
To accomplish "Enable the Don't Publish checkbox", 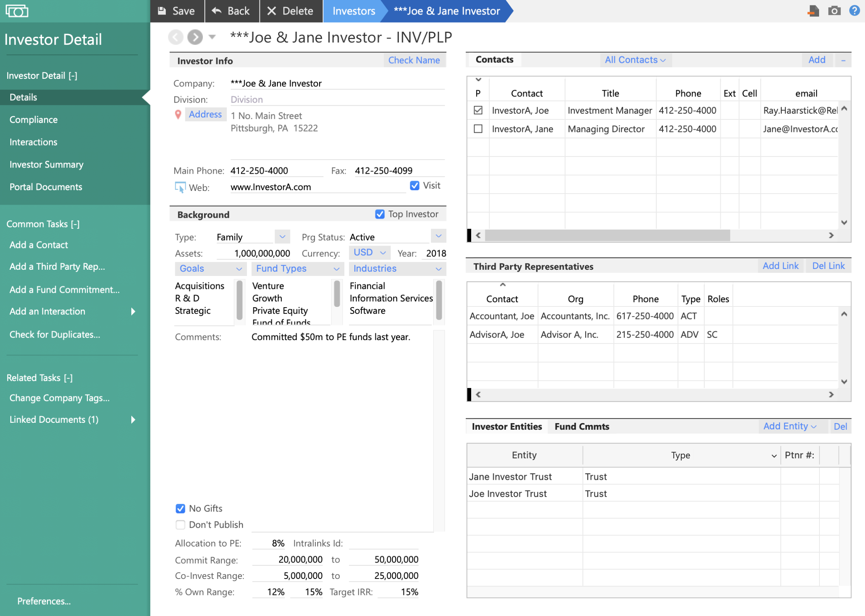I will click(x=180, y=525).
